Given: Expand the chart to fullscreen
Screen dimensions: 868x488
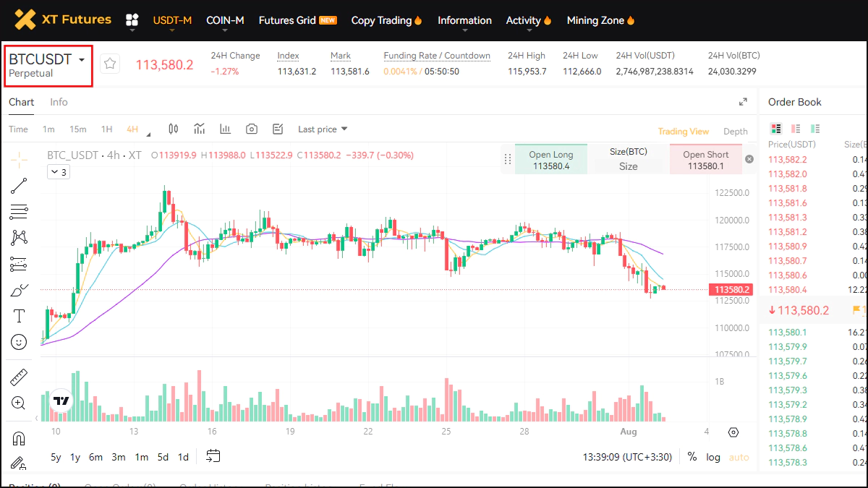Looking at the screenshot, I should 743,102.
